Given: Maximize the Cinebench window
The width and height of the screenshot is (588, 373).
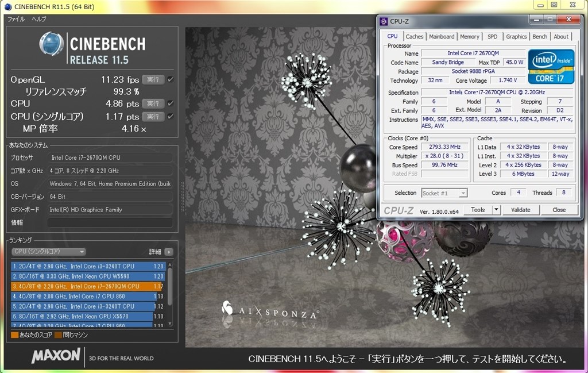Looking at the screenshot, I should click(x=554, y=5).
